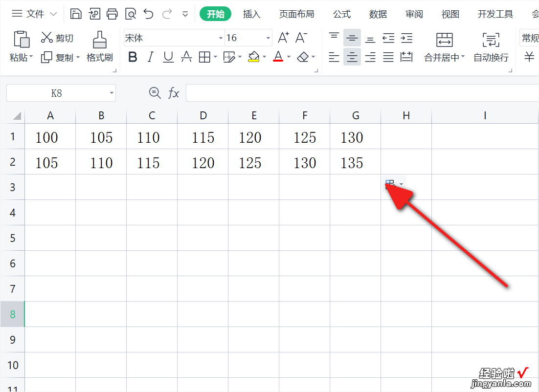Screen dimensions: 539x392
Task: Select row 8 header
Action: (x=12, y=314)
